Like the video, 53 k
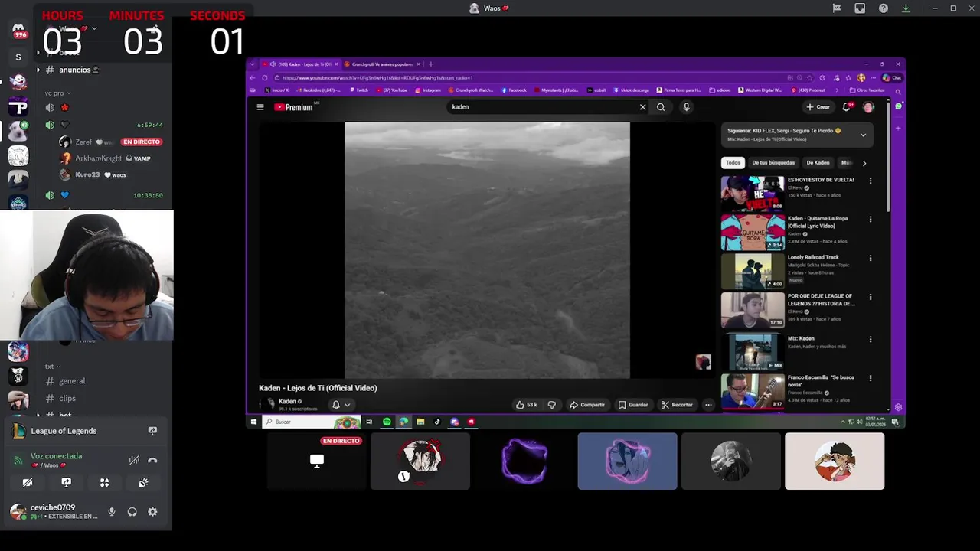The width and height of the screenshot is (980, 551). (526, 405)
